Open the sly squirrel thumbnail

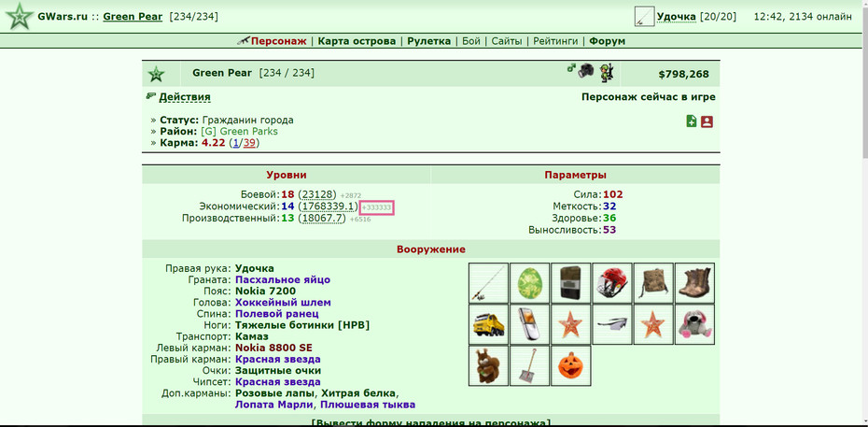pyautogui.click(x=488, y=365)
